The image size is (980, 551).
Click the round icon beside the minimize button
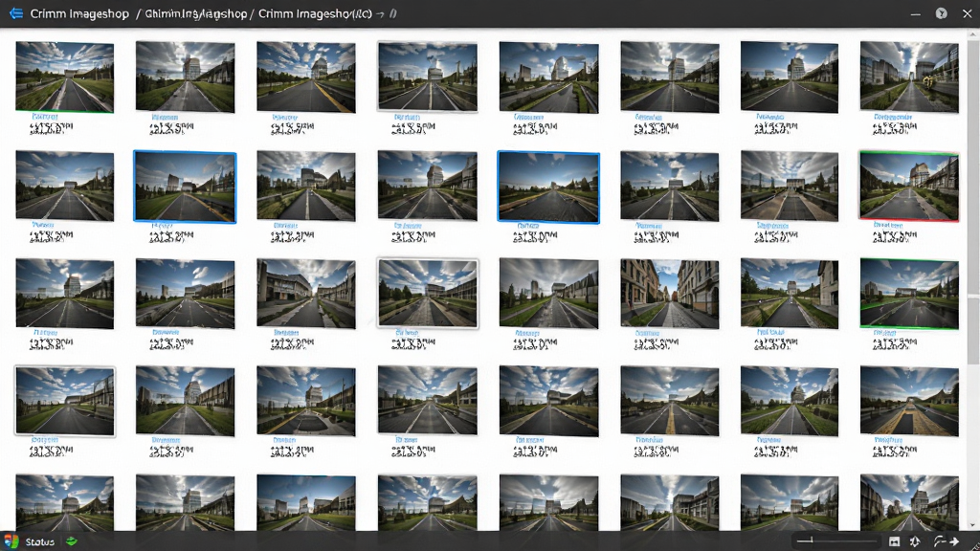pos(942,13)
